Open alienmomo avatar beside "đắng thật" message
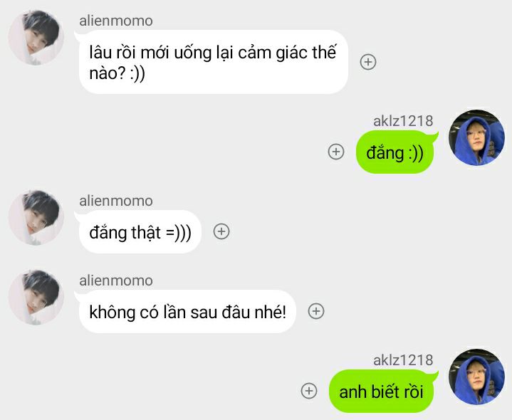Viewport: 512px width, 420px height. 36,218
